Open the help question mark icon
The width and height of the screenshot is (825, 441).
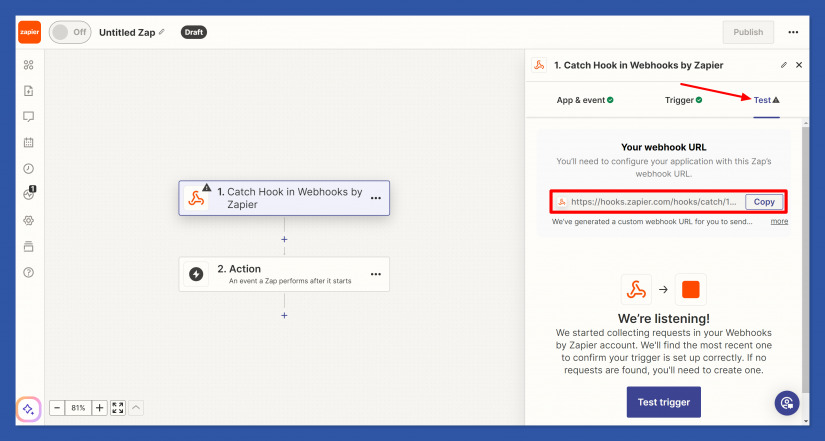(x=29, y=273)
